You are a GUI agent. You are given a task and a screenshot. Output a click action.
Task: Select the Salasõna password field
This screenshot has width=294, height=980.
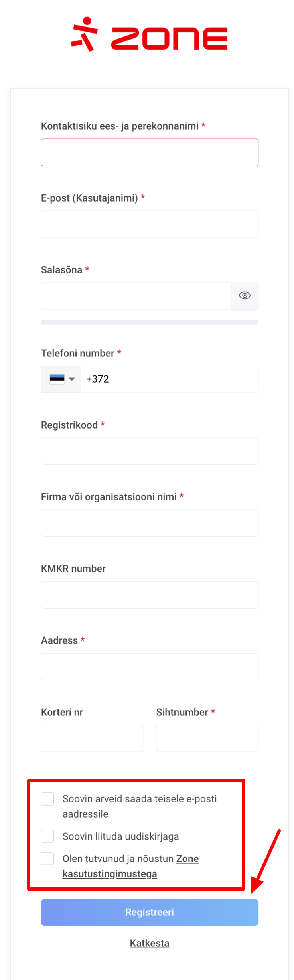coord(136,296)
